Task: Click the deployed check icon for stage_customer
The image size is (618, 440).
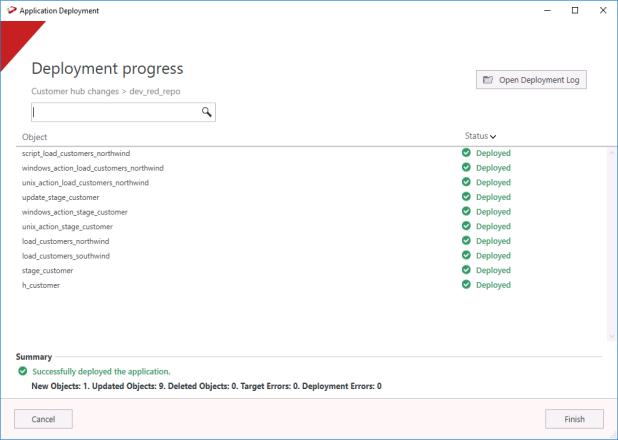Action: point(466,270)
